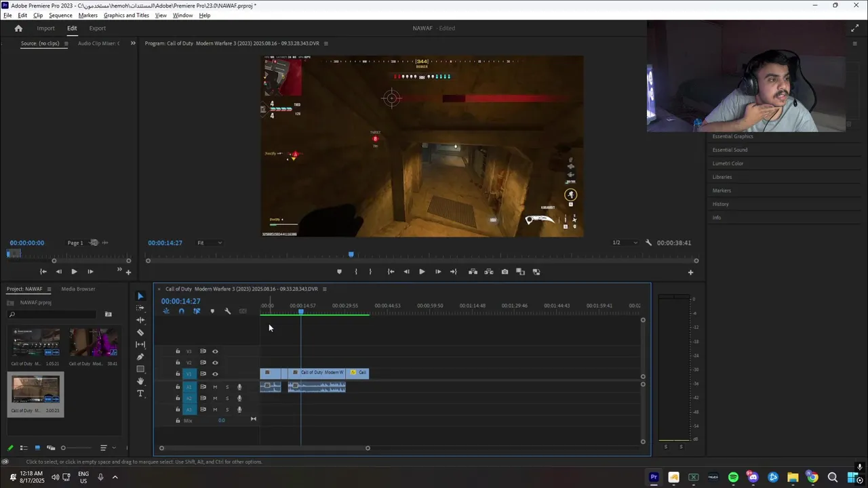The image size is (868, 488).
Task: Open Program monitor Fit zoom dropdown
Action: click(x=210, y=243)
